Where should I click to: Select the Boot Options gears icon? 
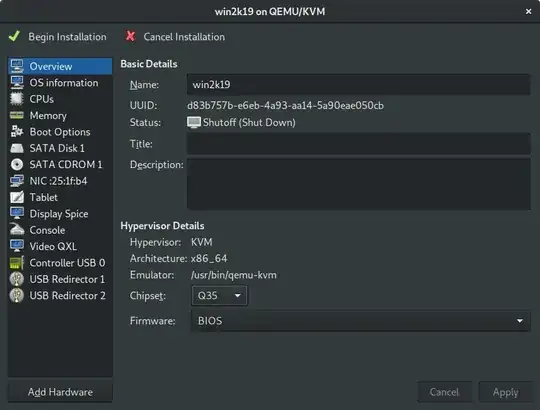17,132
